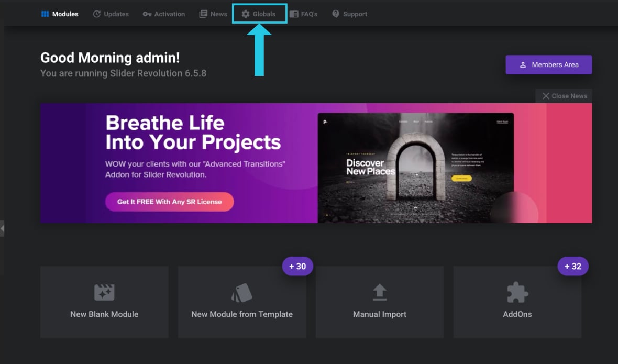Click the Updates refresh icon
Screen dimensions: 618x364
[96, 14]
